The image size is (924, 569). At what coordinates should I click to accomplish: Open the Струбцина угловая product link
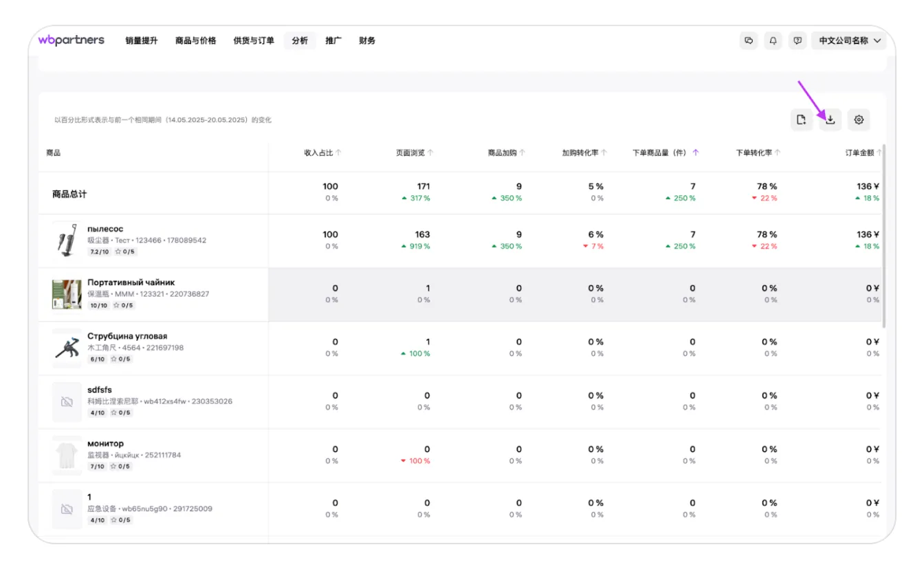coord(127,336)
